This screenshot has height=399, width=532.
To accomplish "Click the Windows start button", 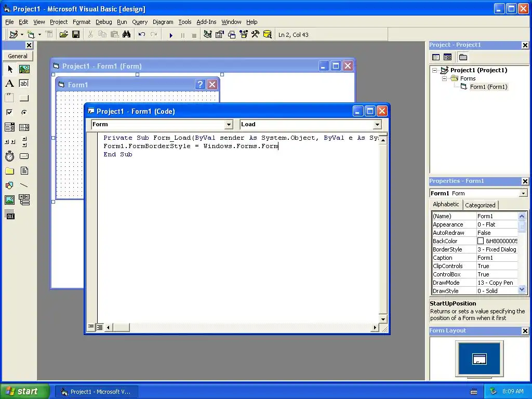I will tap(24, 392).
